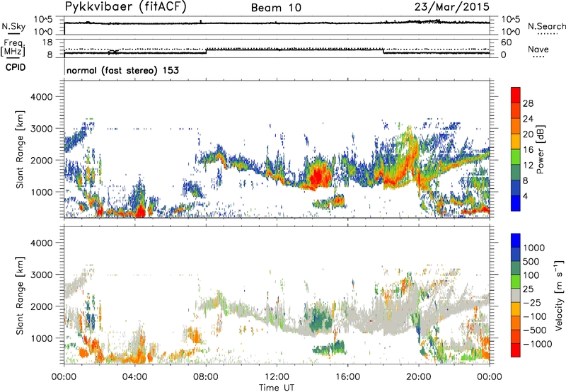This screenshot has width=566, height=392.
Task: Click the 4000 tick in power panel
Action: point(41,97)
